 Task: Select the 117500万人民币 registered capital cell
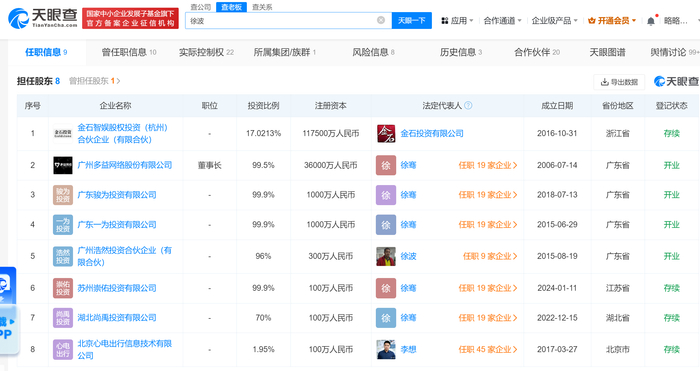click(x=331, y=133)
